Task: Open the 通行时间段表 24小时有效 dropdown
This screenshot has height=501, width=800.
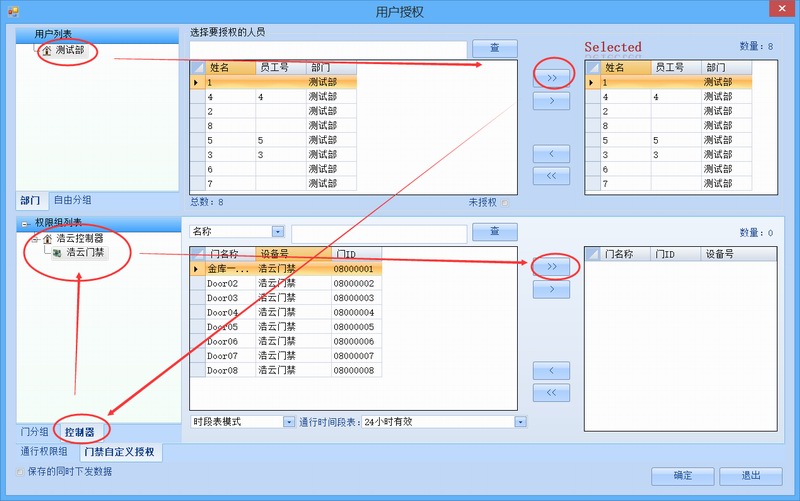Action: click(520, 422)
